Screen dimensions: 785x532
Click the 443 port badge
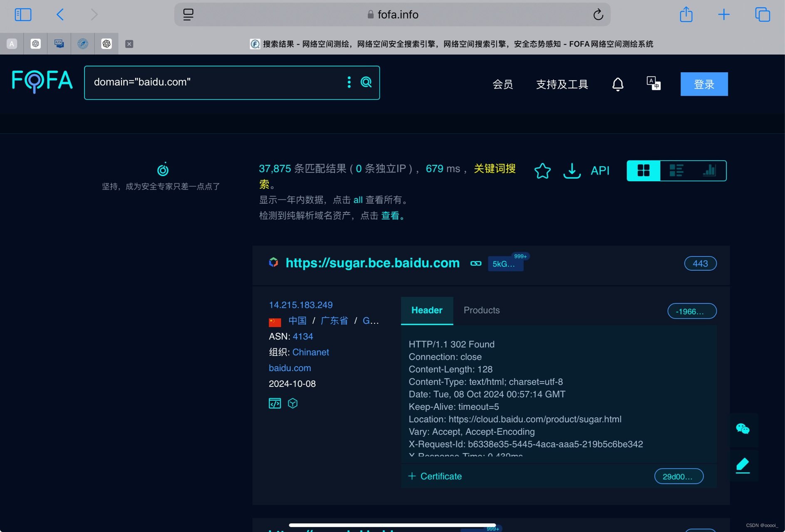click(700, 264)
